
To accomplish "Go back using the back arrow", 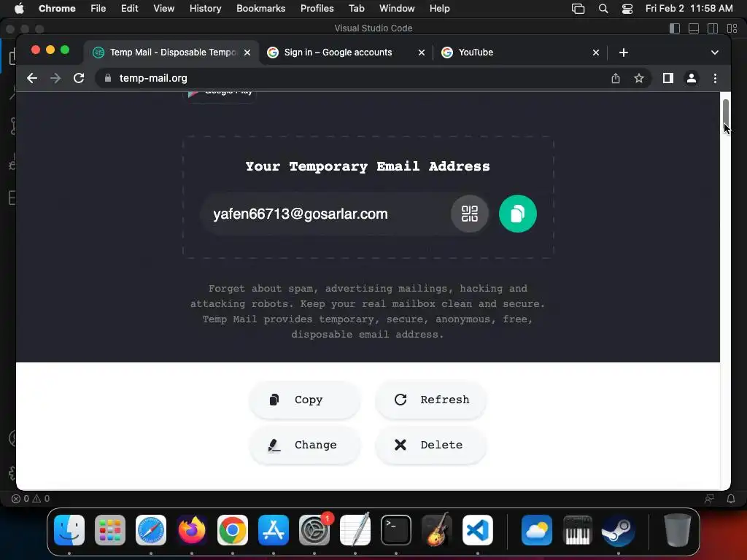I will pyautogui.click(x=32, y=78).
